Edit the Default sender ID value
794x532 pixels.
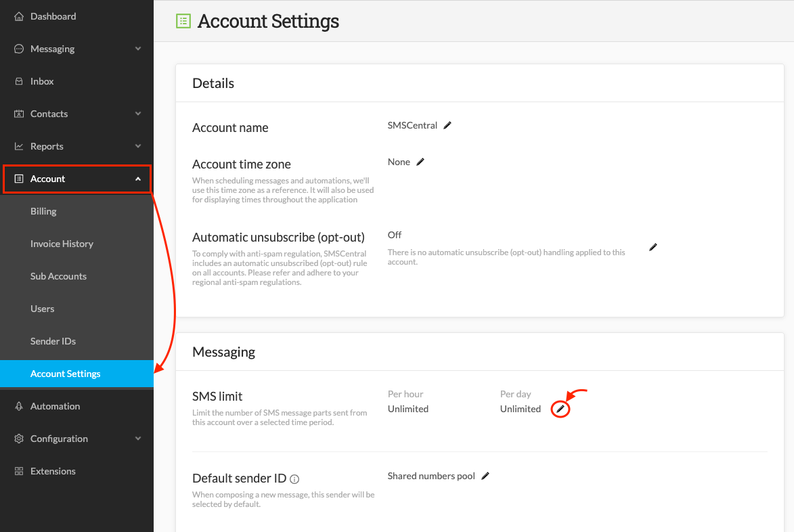point(485,476)
